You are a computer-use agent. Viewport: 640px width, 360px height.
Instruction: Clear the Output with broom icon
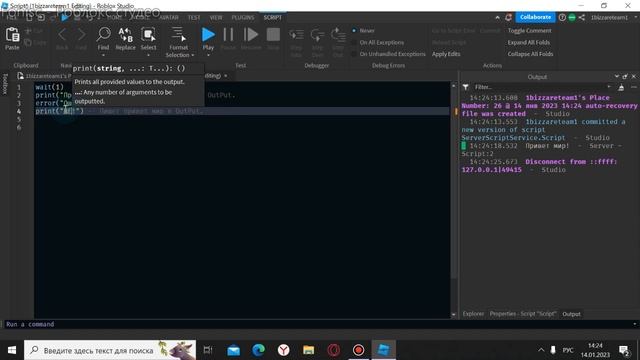pyautogui.click(x=621, y=87)
